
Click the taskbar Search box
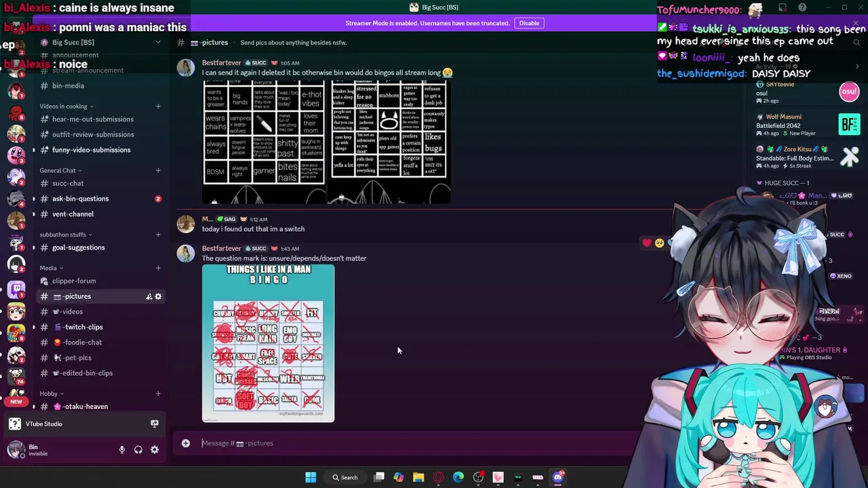pos(345,477)
